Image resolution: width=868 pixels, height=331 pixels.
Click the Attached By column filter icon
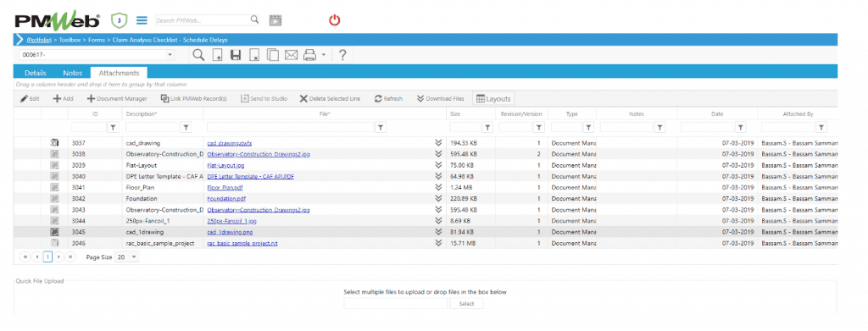(x=822, y=128)
